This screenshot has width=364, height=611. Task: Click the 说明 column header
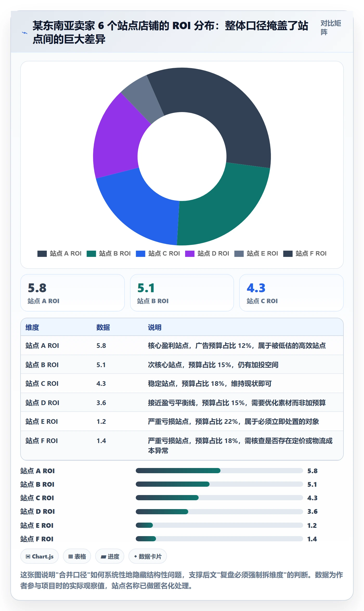click(155, 327)
